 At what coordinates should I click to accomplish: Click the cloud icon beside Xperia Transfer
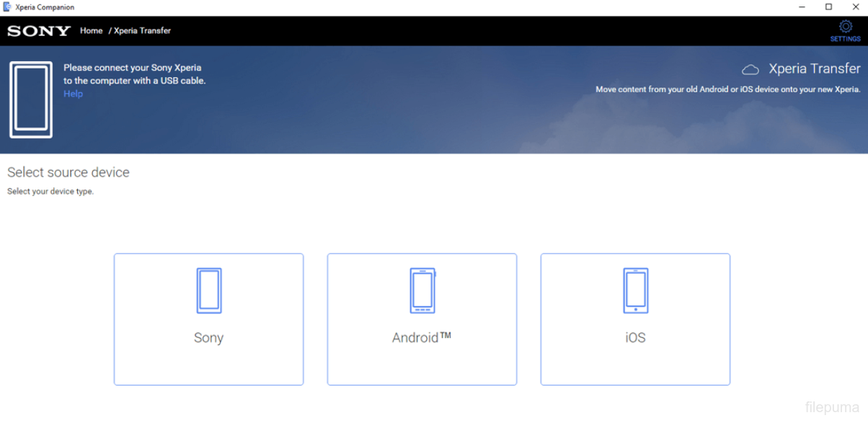pyautogui.click(x=750, y=70)
